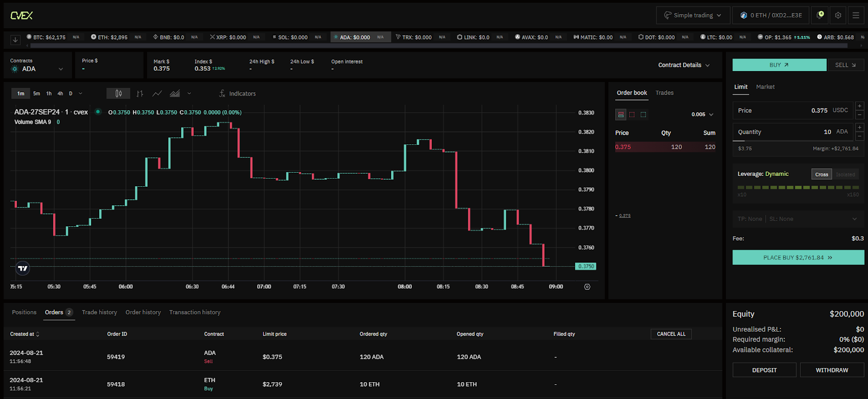The height and width of the screenshot is (399, 868).
Task: Open the 0.005 order book grouping dropdown
Action: point(703,115)
